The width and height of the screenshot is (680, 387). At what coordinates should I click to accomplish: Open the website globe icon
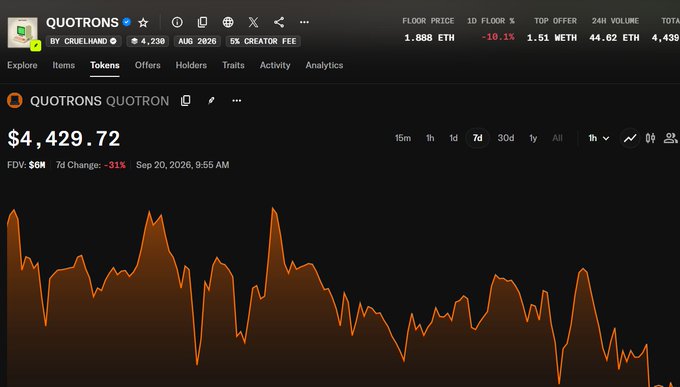point(228,22)
